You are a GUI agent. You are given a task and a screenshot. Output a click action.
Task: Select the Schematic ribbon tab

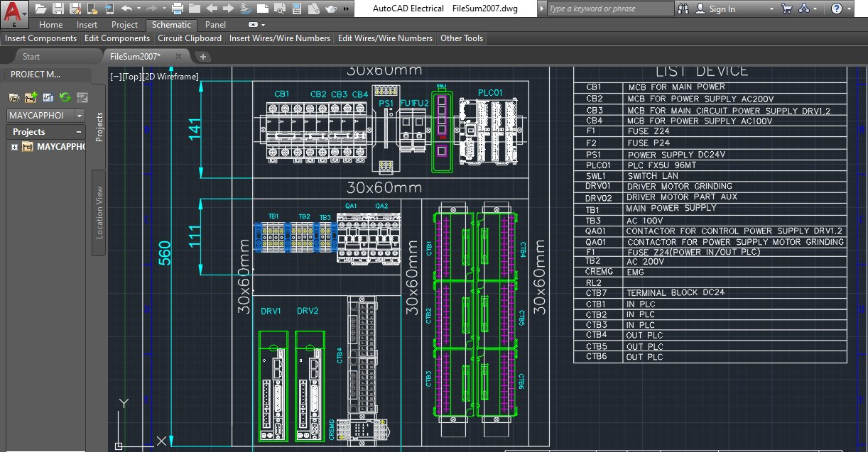[x=171, y=25]
